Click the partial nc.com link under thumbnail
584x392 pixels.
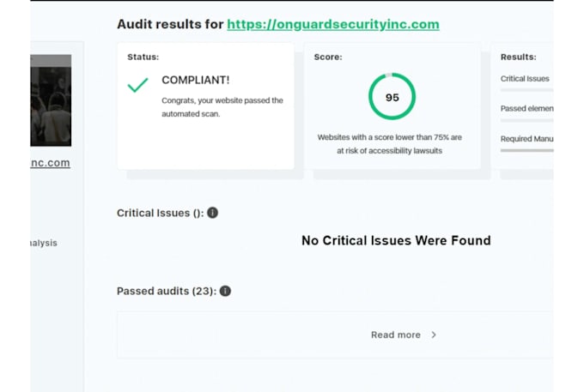pyautogui.click(x=51, y=163)
